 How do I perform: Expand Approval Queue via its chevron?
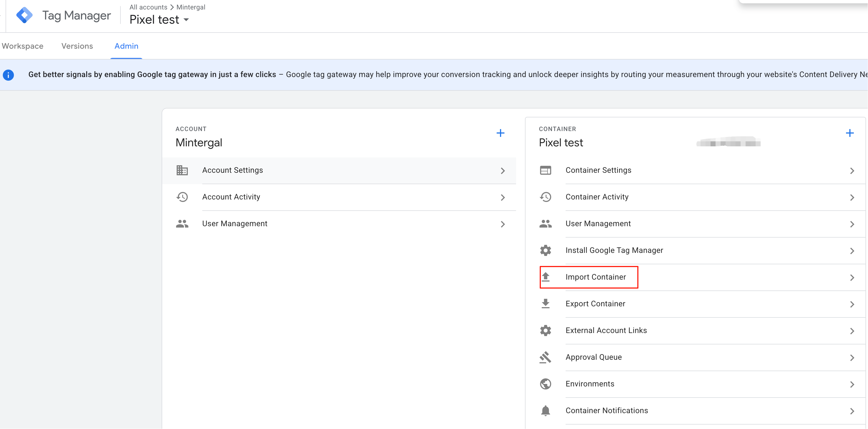pos(852,358)
